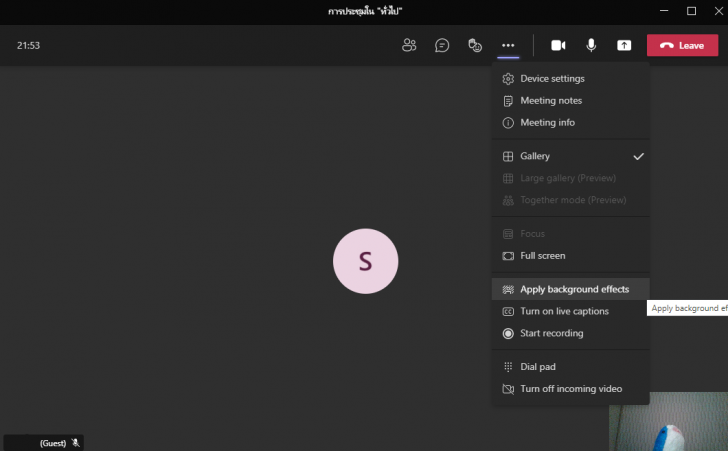Click the Meeting info circle icon
The width and height of the screenshot is (728, 451).
[x=508, y=123]
